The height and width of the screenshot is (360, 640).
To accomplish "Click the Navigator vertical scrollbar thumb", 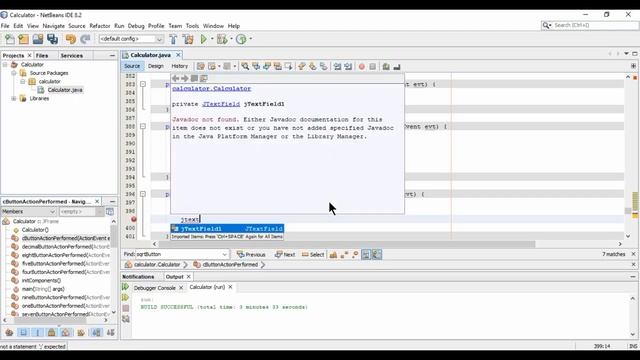I will click(113, 236).
